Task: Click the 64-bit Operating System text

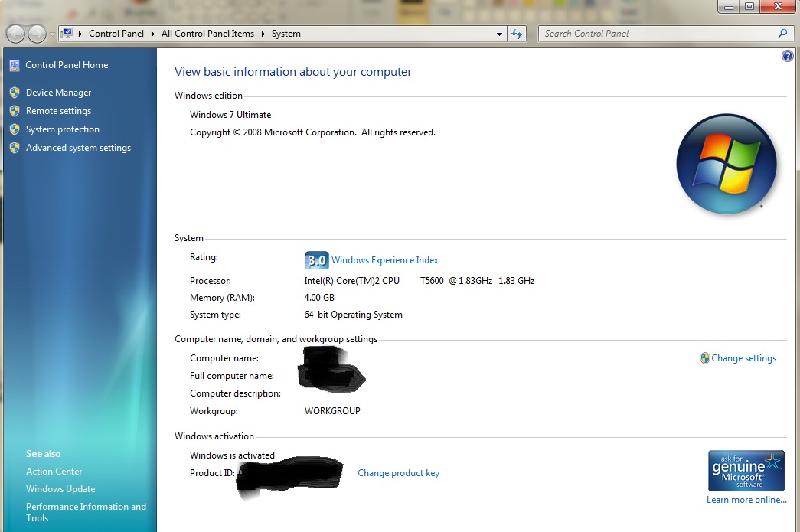Action: [353, 315]
